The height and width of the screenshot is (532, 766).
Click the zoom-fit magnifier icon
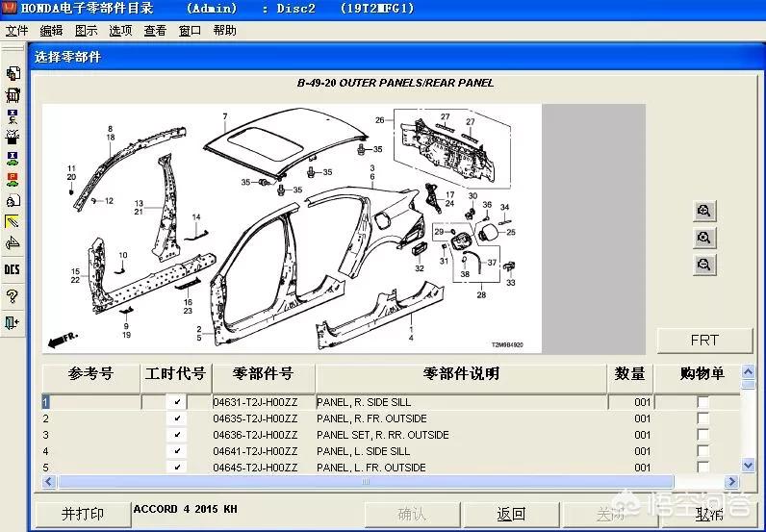point(704,238)
